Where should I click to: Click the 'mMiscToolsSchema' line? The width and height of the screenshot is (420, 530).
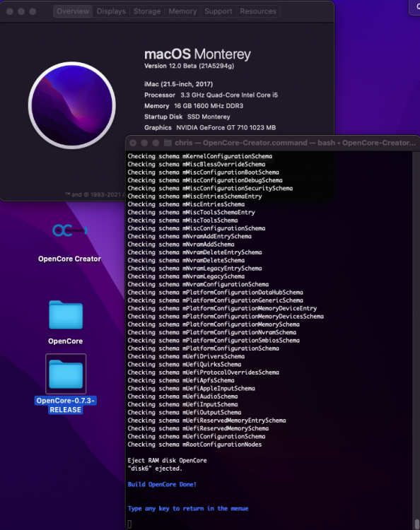point(182,220)
